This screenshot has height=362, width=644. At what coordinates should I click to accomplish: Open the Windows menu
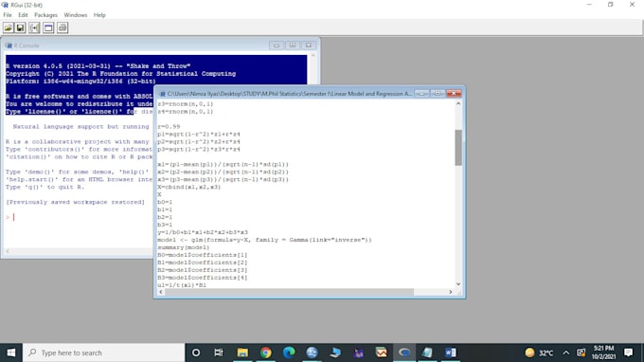pyautogui.click(x=76, y=15)
